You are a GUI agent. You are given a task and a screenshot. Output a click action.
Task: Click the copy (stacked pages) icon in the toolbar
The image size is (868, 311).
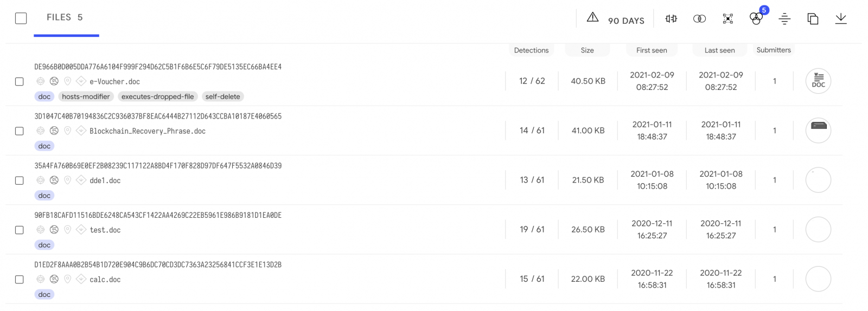click(x=812, y=19)
